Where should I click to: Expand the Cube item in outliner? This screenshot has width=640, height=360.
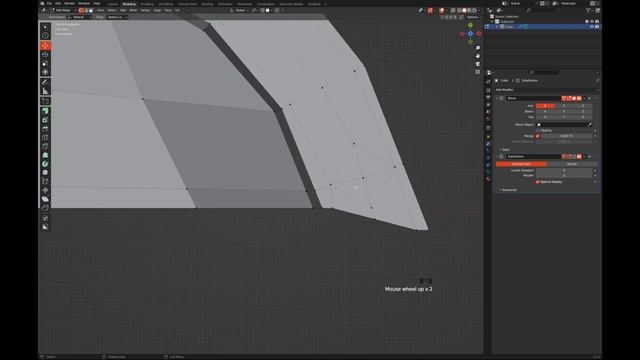pos(497,27)
